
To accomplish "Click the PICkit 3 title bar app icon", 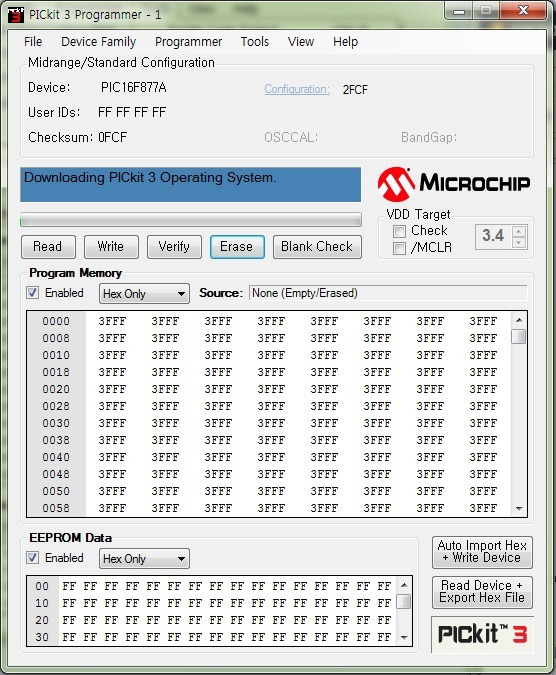I will coord(16,15).
